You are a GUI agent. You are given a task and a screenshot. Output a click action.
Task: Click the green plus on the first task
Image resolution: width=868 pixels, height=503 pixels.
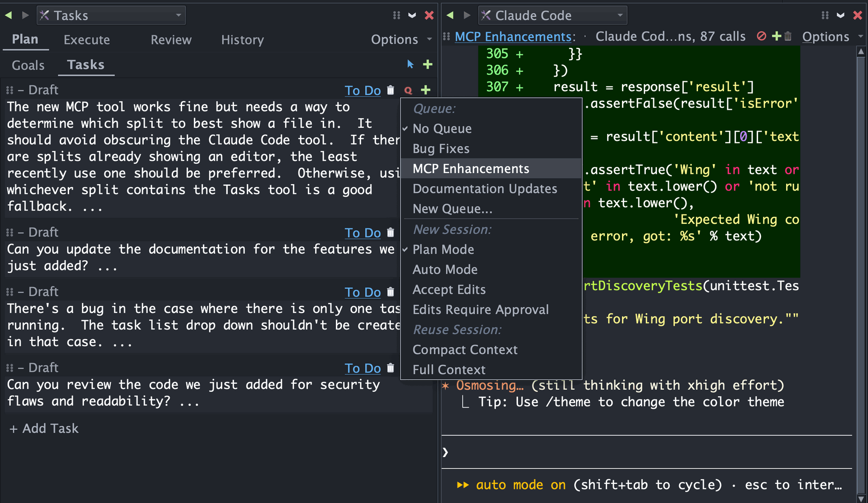click(425, 90)
